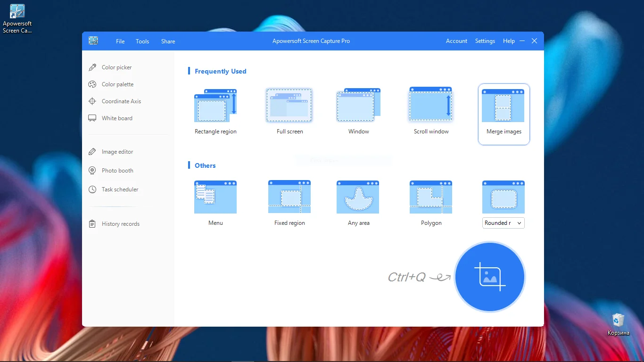
Task: Open the Photo booth
Action: point(111,171)
